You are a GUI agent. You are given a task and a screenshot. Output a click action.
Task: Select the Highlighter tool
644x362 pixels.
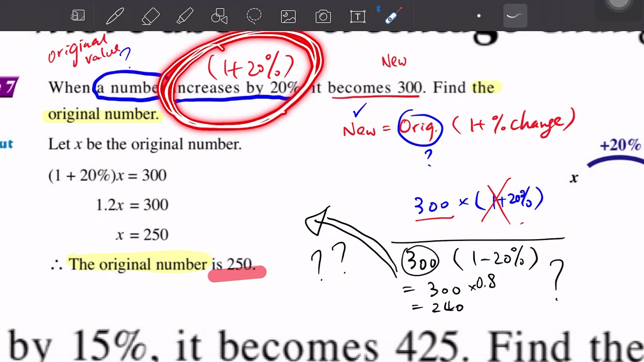coord(185,16)
